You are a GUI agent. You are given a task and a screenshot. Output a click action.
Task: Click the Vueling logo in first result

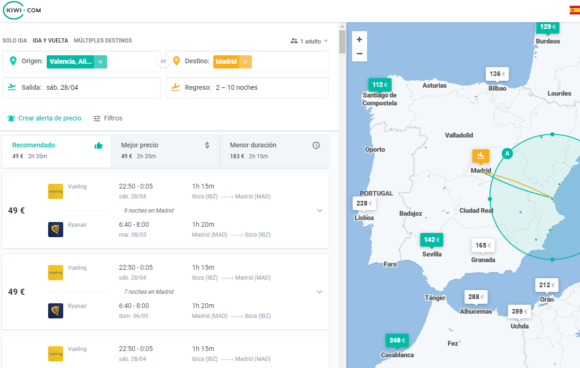(55, 191)
